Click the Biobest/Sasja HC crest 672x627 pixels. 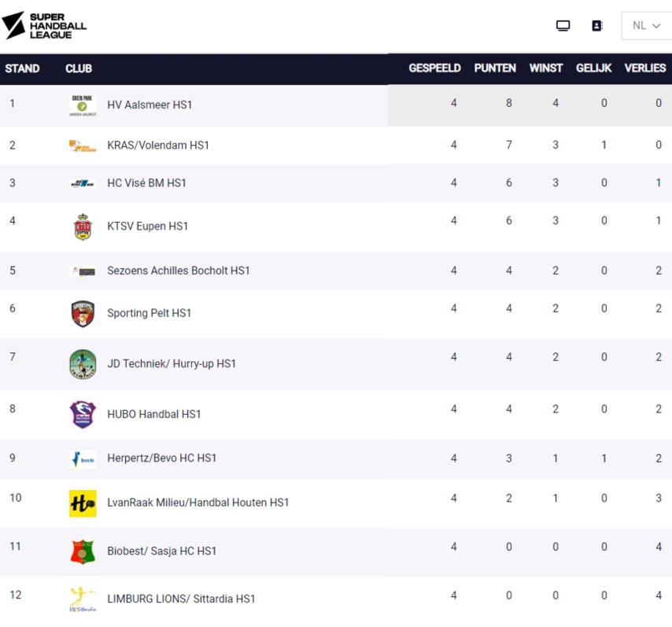[x=82, y=551]
